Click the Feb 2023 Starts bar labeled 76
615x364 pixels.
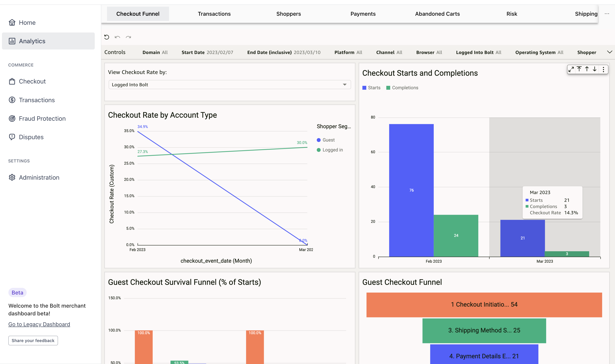(412, 190)
